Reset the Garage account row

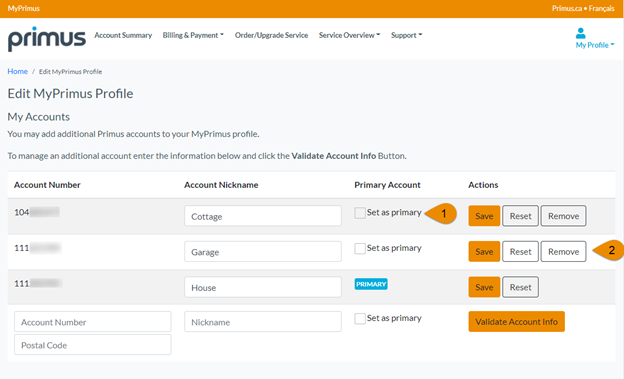[x=521, y=252]
